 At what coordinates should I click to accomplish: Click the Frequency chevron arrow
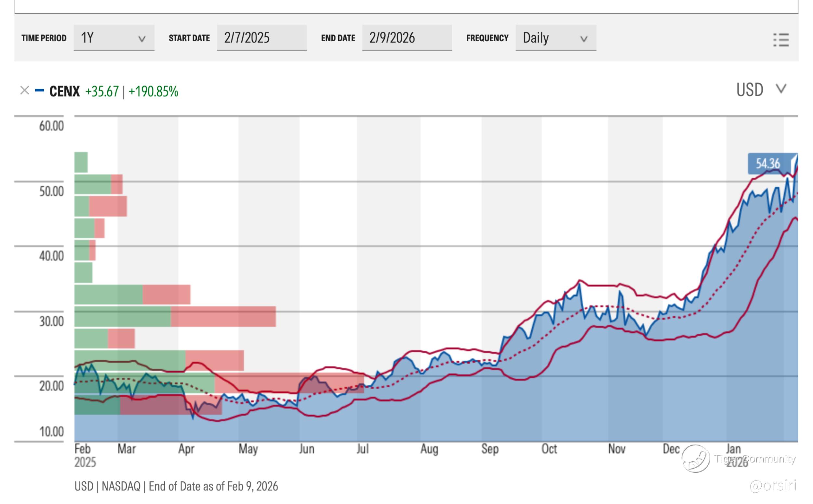click(x=583, y=39)
